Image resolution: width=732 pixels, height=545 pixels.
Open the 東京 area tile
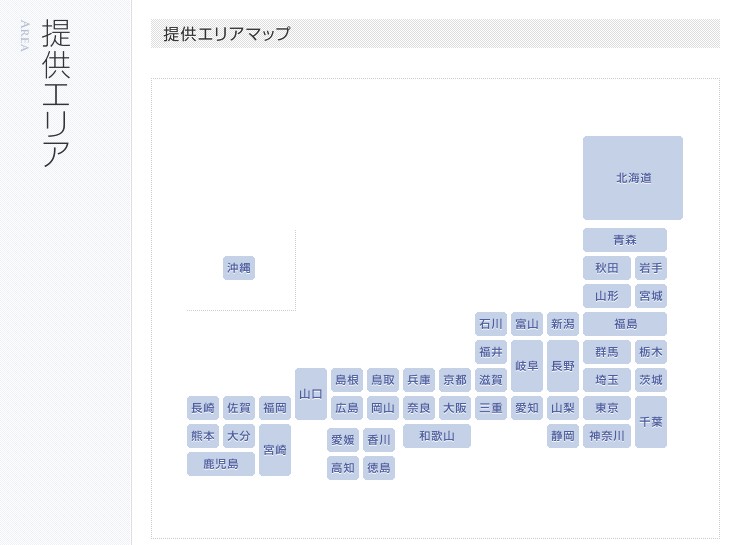pos(607,408)
